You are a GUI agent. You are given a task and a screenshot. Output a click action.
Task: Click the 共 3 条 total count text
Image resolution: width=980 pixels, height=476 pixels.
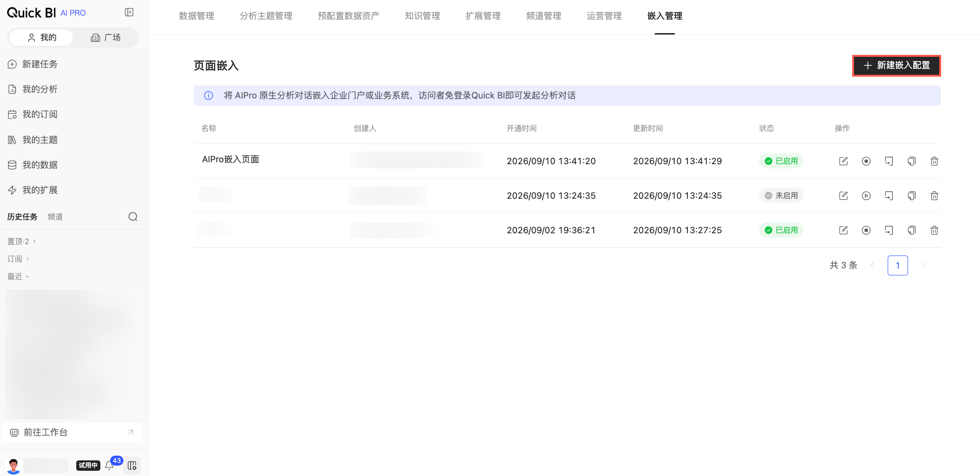844,265
